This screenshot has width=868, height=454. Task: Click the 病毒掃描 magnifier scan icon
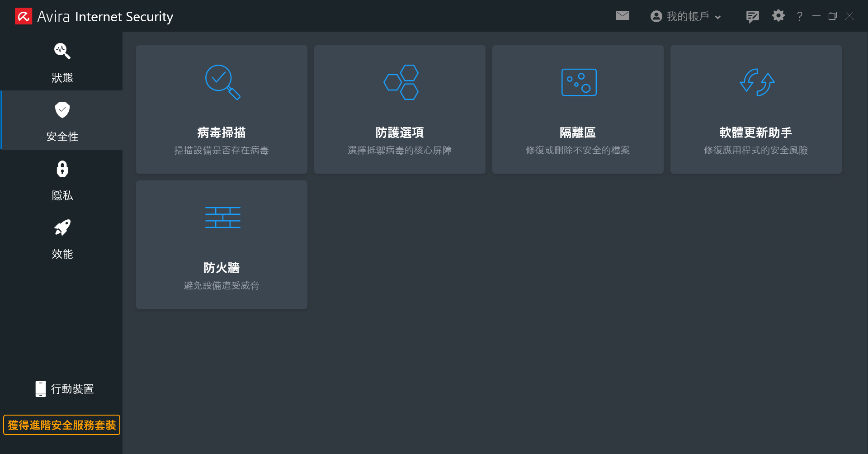click(222, 82)
